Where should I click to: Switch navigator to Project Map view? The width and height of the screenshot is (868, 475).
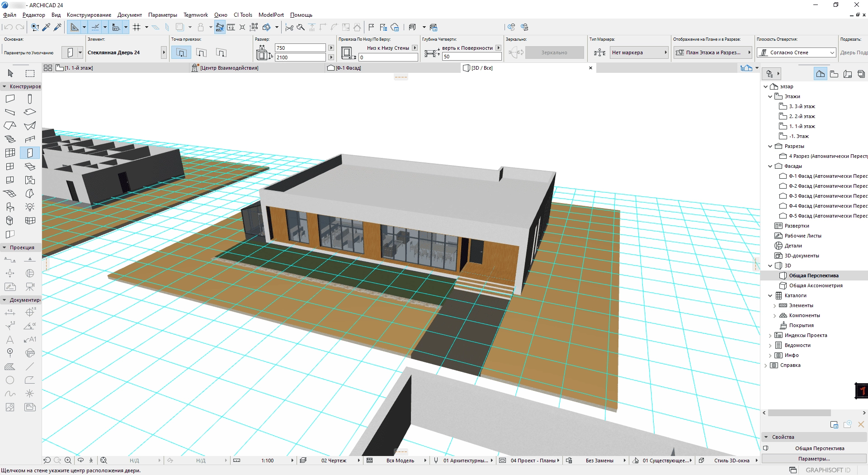821,74
